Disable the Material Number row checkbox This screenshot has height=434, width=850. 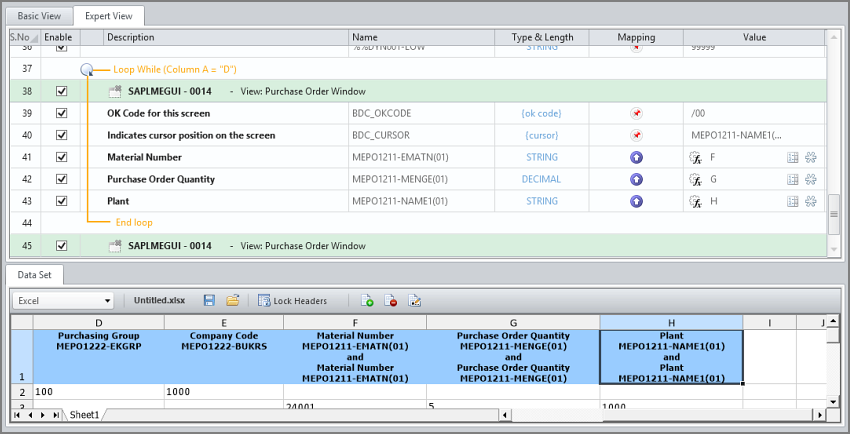click(x=62, y=157)
